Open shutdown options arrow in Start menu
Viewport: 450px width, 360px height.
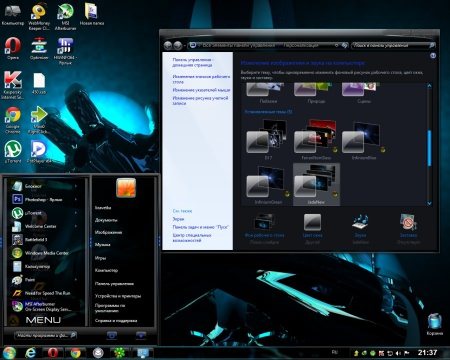141,335
